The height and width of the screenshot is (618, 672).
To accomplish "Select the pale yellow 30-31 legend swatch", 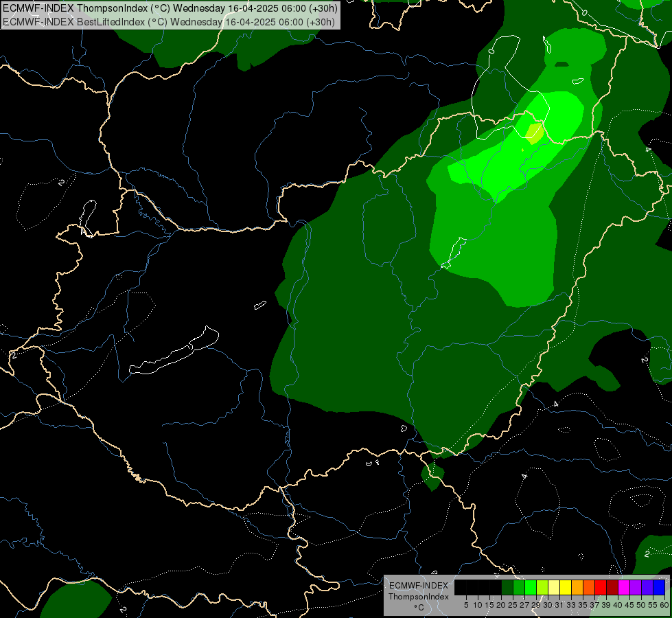I will [x=554, y=587].
